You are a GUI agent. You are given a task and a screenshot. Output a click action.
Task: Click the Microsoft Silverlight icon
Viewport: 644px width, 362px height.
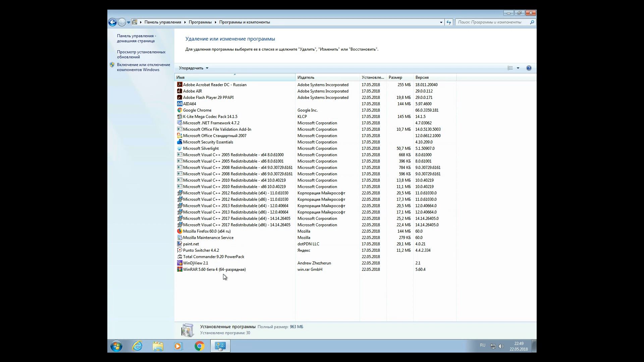tap(179, 148)
